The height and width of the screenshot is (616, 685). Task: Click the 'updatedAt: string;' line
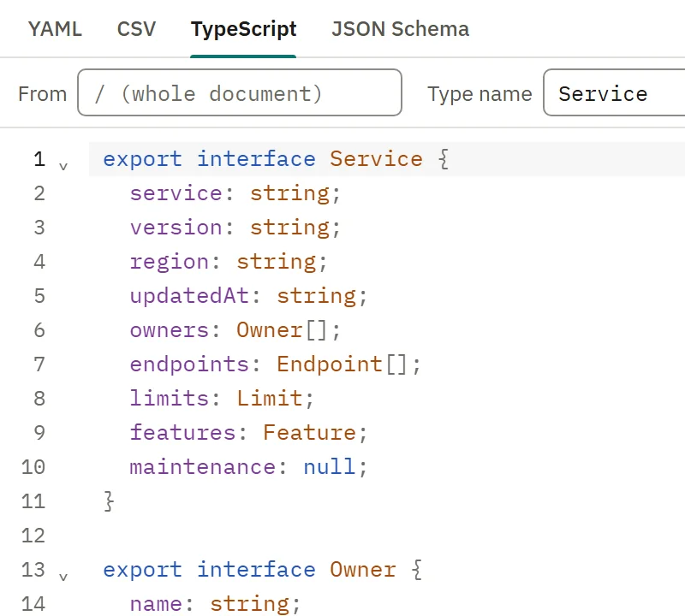point(248,296)
